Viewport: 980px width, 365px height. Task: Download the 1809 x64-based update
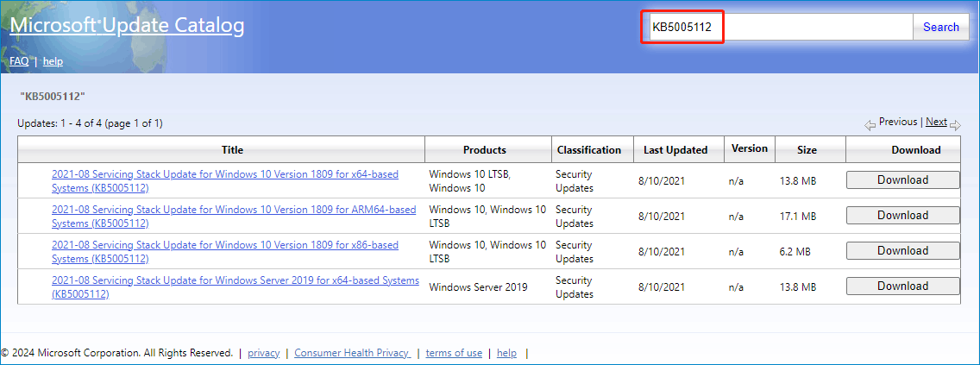pos(902,180)
